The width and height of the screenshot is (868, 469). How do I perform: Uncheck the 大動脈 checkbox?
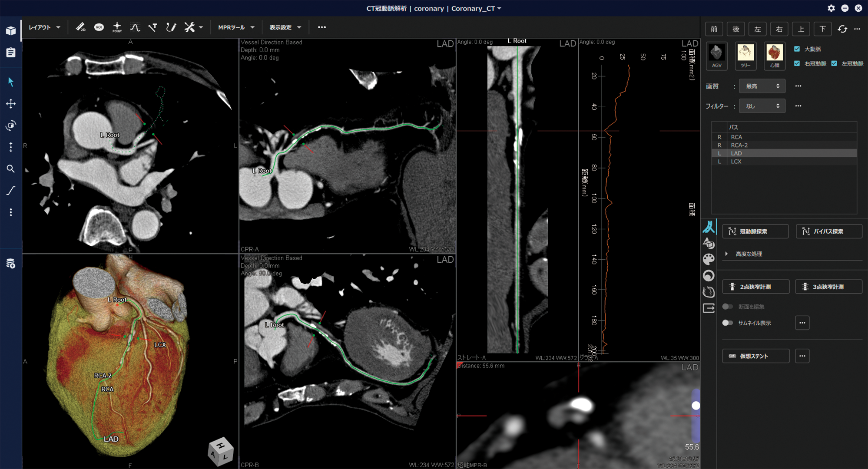coord(797,49)
